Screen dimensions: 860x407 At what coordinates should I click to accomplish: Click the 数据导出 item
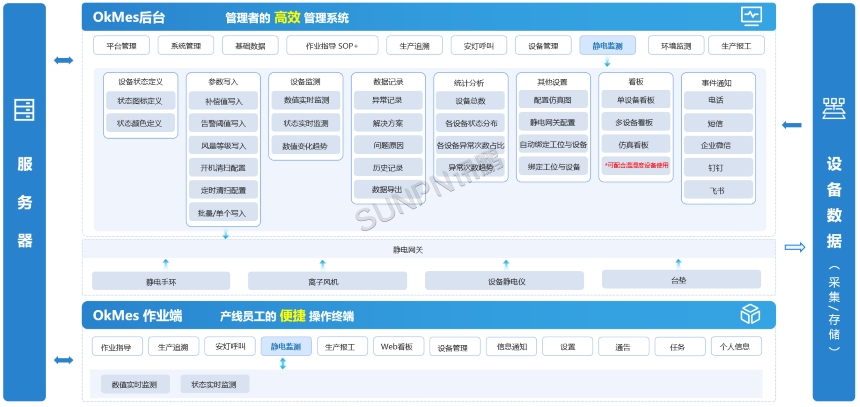(388, 189)
